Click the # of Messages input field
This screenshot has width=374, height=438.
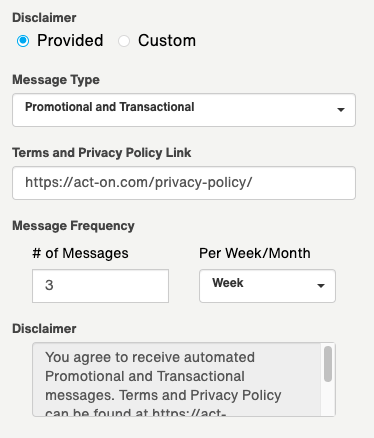(x=100, y=286)
